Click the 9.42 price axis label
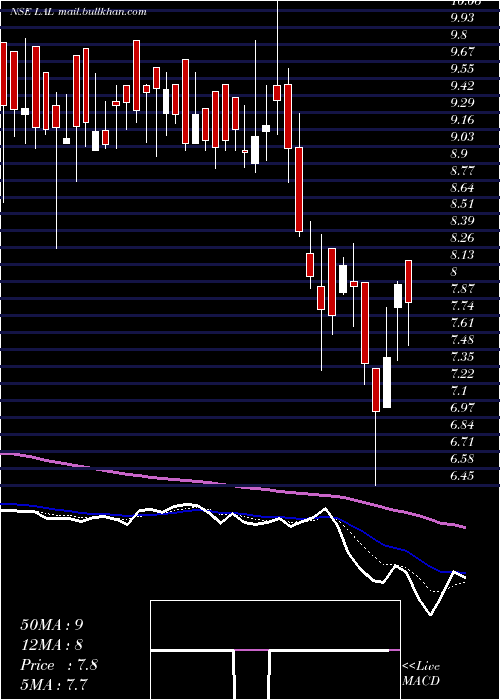500x700 pixels. click(462, 86)
